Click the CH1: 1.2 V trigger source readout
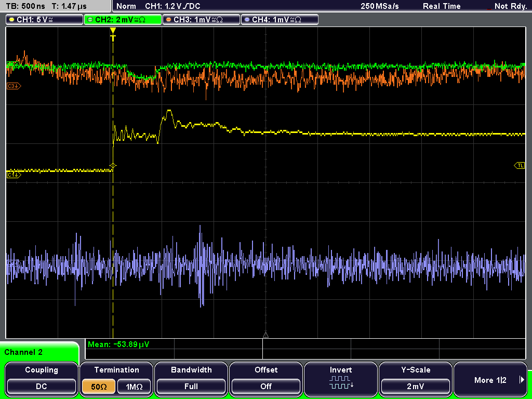The width and height of the screenshot is (532, 399). click(172, 6)
